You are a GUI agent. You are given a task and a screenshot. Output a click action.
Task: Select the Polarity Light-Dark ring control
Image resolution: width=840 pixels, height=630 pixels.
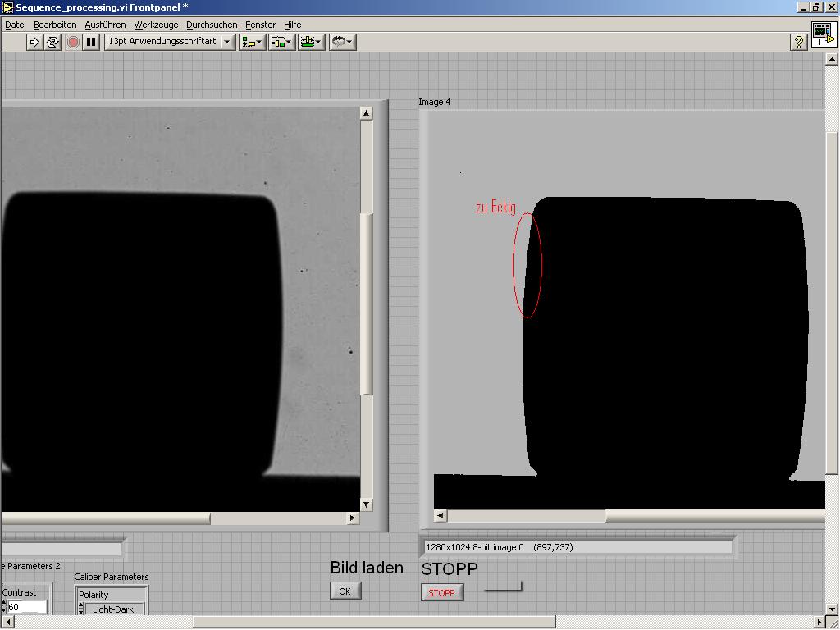[115, 609]
